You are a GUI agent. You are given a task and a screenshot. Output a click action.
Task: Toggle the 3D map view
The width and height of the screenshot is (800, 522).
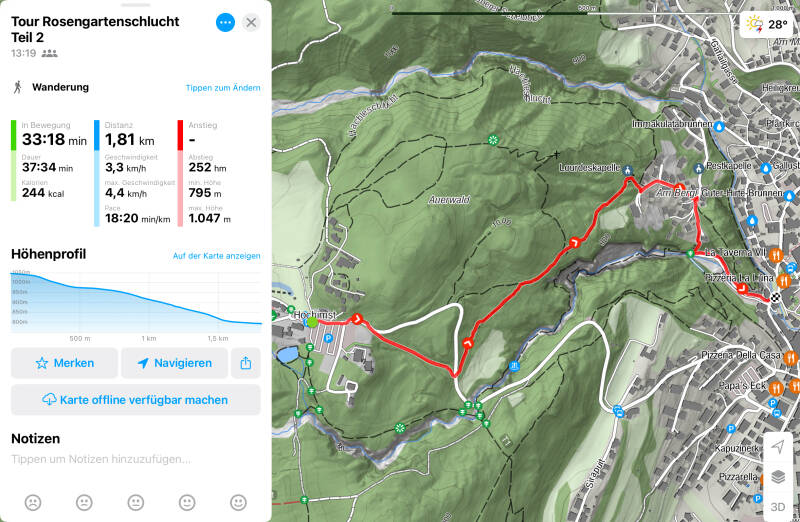778,507
